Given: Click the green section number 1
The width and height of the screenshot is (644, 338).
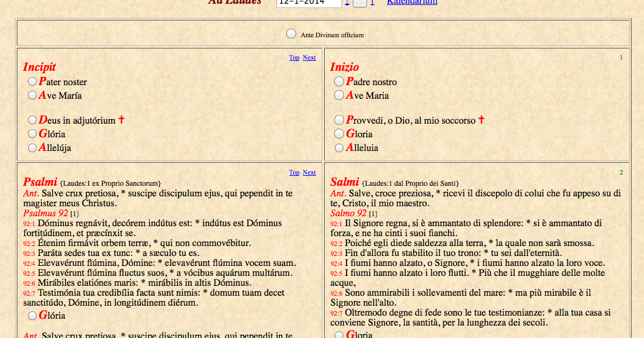Looking at the screenshot, I should pos(622,57).
